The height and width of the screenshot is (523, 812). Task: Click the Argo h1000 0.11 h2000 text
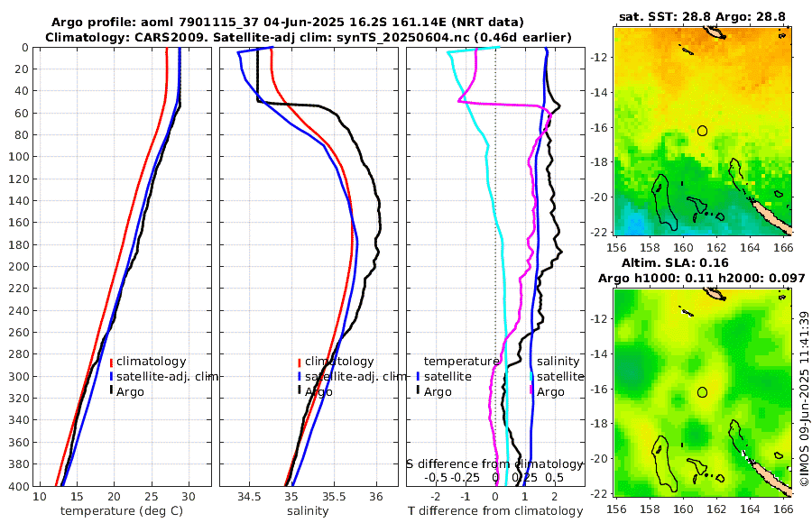[702, 279]
